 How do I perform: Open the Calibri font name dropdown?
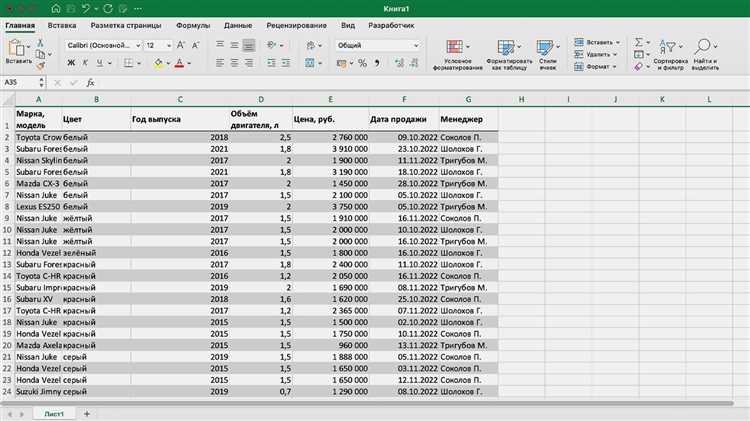[x=103, y=45]
